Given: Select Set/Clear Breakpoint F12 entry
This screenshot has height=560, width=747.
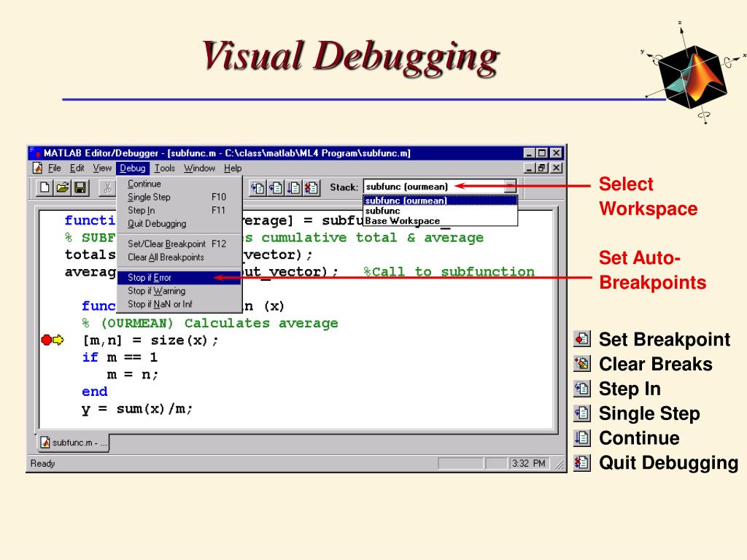Looking at the screenshot, I should 179,244.
